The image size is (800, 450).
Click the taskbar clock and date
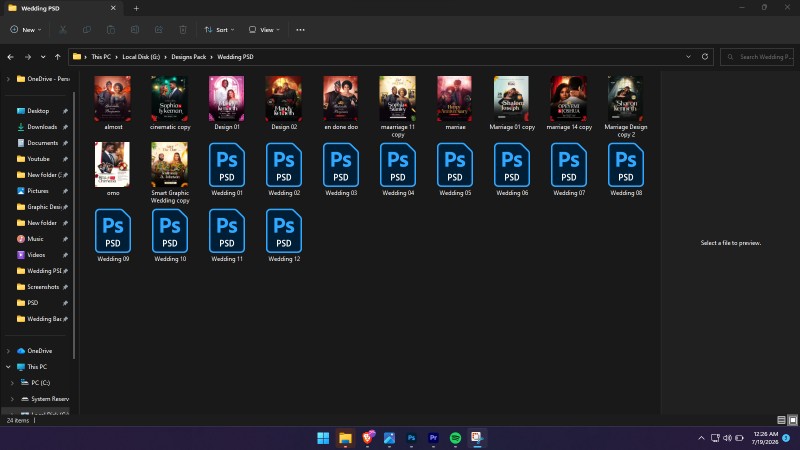[765, 438]
